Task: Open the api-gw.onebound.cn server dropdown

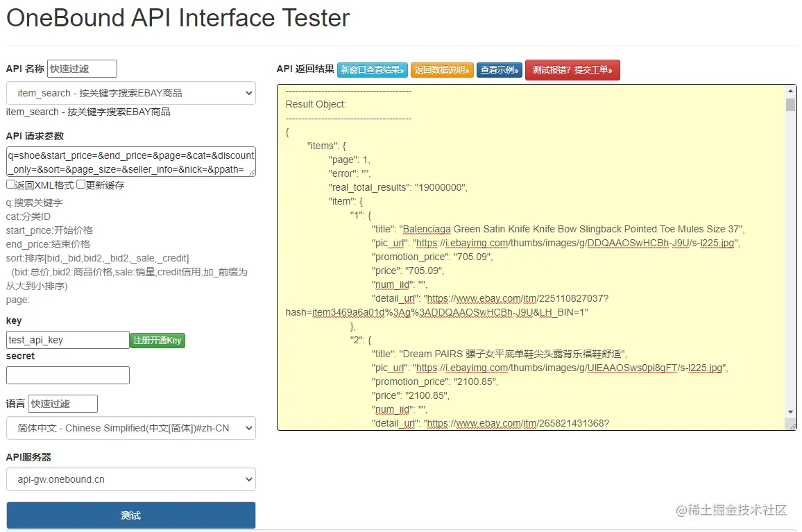Action: tap(131, 479)
